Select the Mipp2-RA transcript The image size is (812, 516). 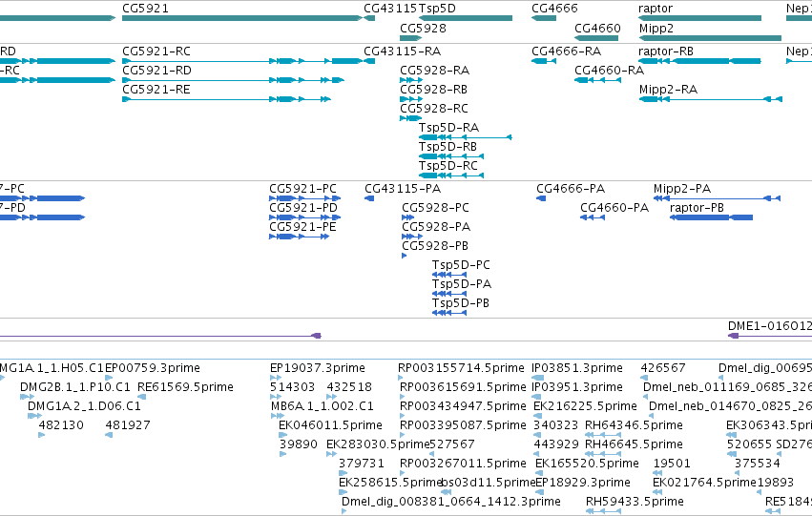tap(711, 99)
